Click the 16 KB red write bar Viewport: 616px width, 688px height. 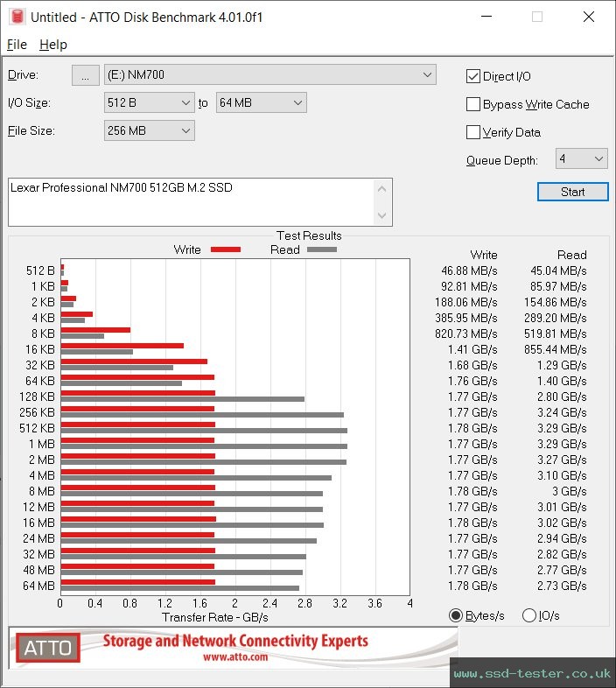pos(122,346)
